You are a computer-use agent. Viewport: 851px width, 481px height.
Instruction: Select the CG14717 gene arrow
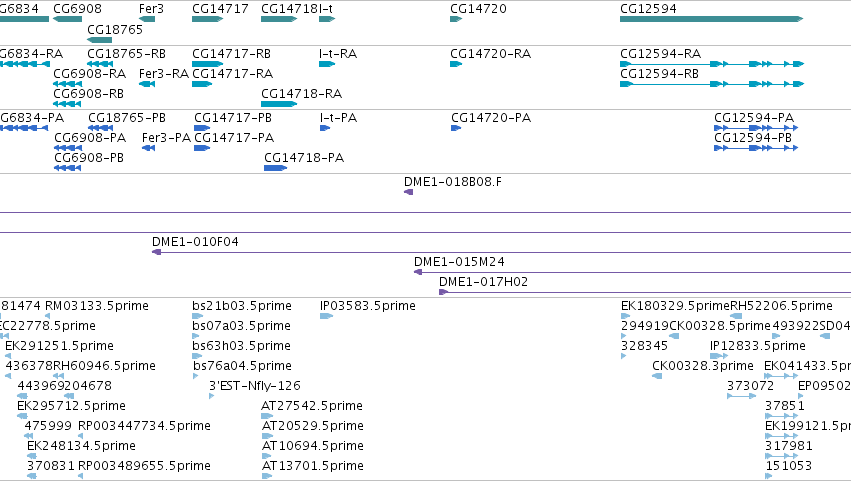click(207, 19)
